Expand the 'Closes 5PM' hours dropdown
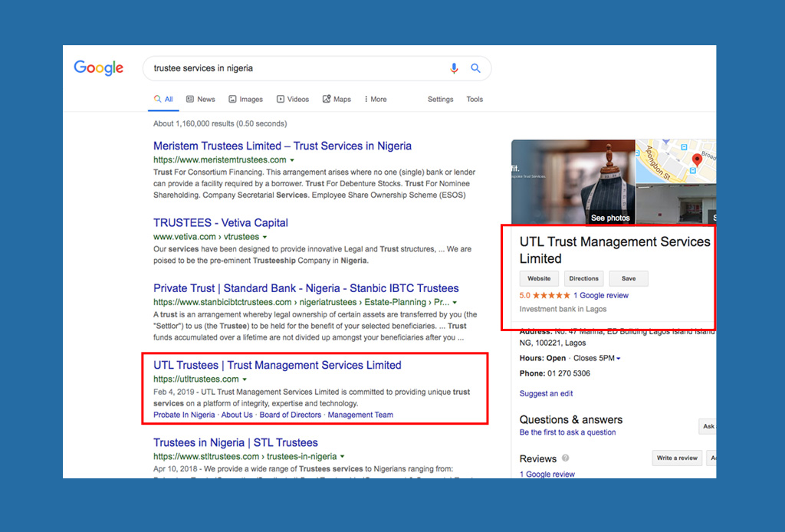785x532 pixels. [596, 358]
